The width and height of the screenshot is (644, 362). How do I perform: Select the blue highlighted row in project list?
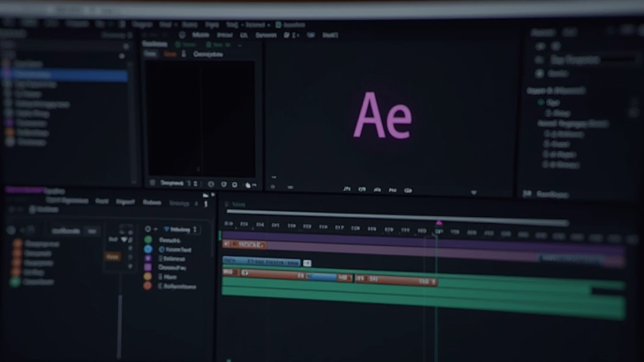coord(65,75)
